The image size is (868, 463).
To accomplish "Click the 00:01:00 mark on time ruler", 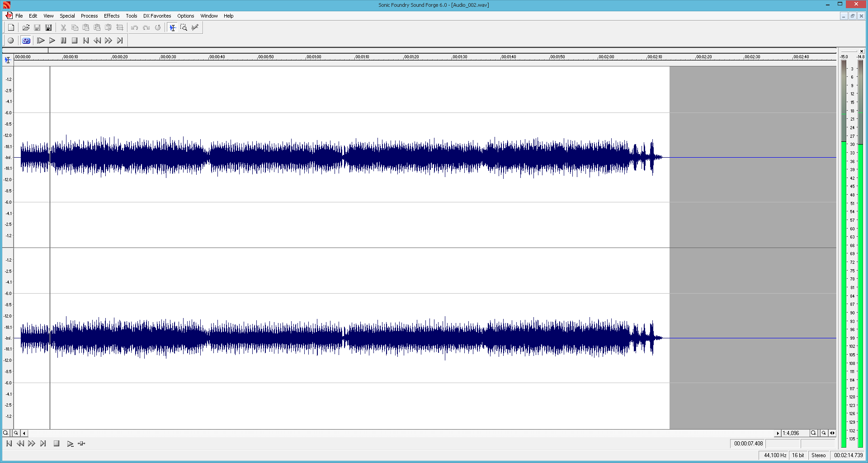I will 314,57.
